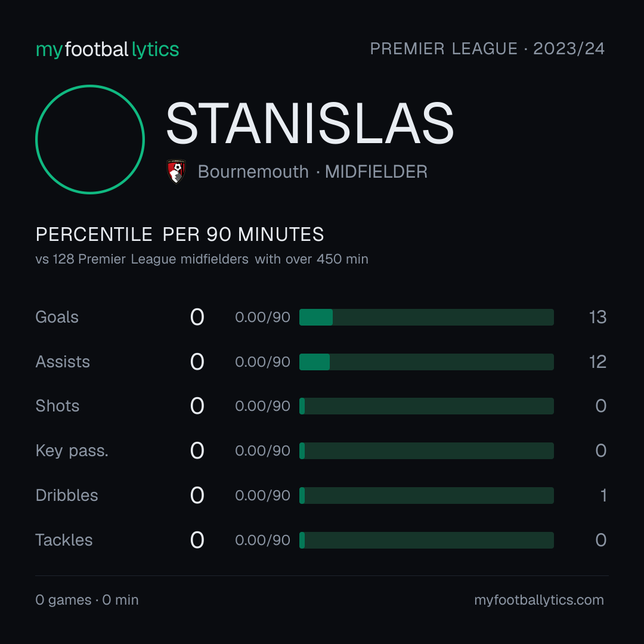Select the STANISLAS player name heading
The image size is (644, 644).
(x=310, y=123)
